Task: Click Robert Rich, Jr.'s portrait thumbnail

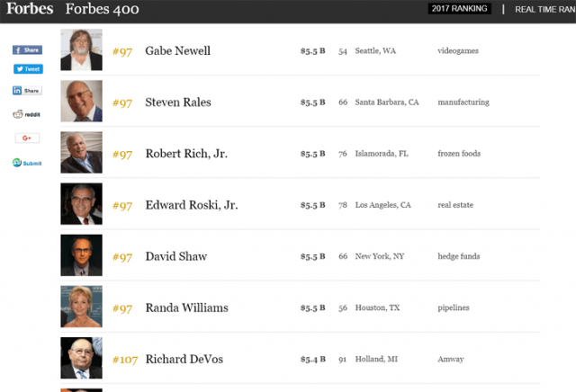Action: click(81, 153)
